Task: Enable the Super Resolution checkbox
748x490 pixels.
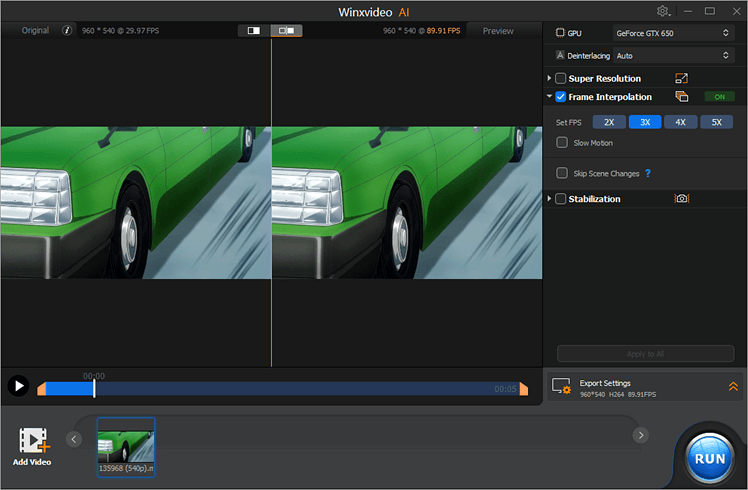Action: click(561, 78)
